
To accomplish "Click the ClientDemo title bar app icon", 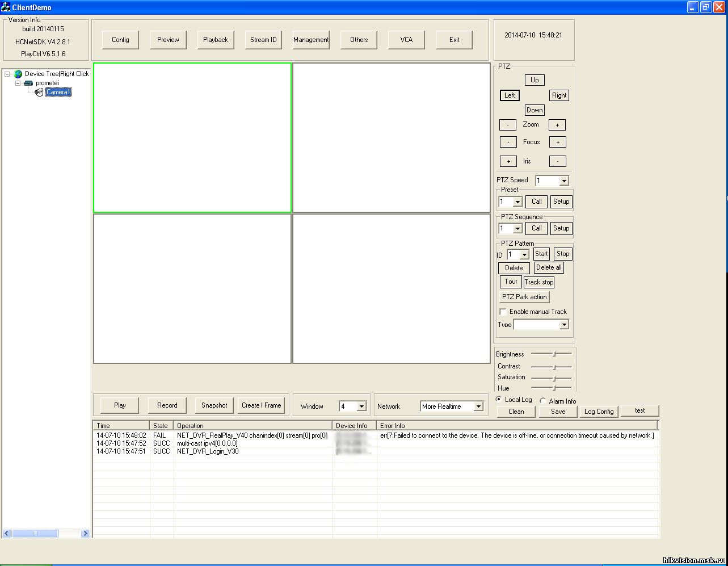I will pos(6,7).
